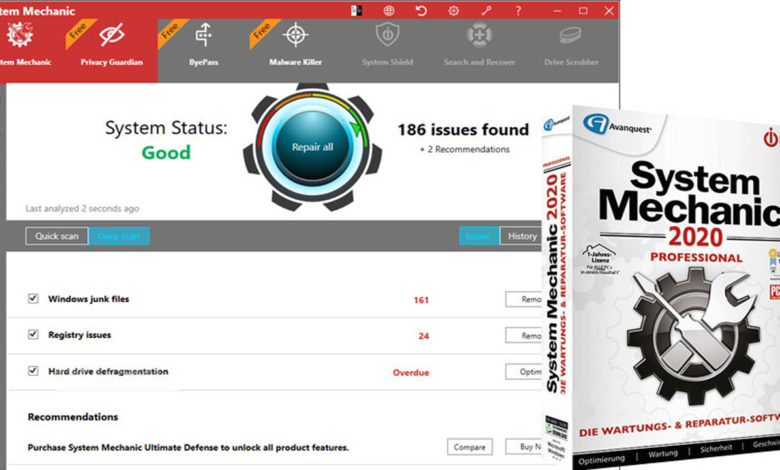
Task: Click Remove button for Registry issues
Action: 524,335
